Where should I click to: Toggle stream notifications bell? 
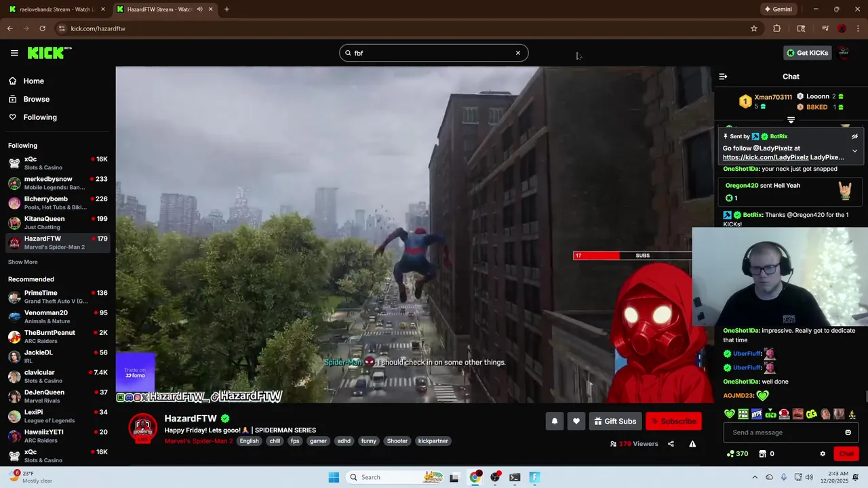555,422
